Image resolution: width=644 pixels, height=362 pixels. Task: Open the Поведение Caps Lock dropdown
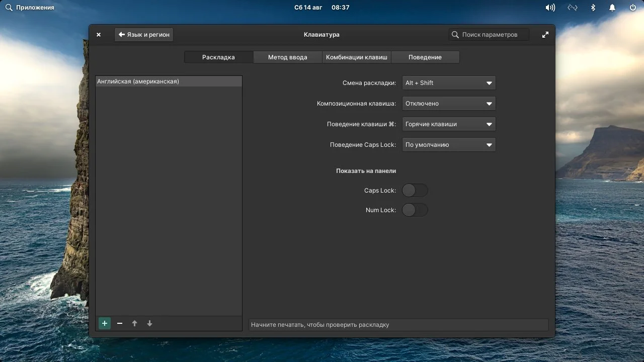tap(448, 144)
